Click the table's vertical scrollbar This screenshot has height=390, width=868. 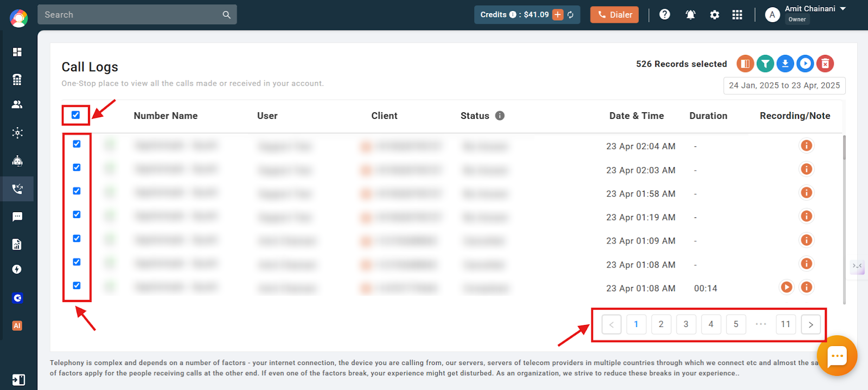coord(844,148)
